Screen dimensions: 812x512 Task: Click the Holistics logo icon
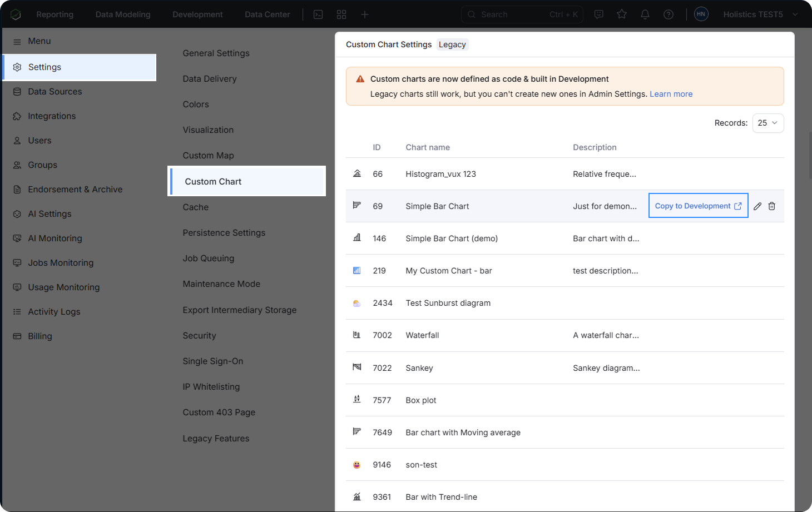(16, 14)
